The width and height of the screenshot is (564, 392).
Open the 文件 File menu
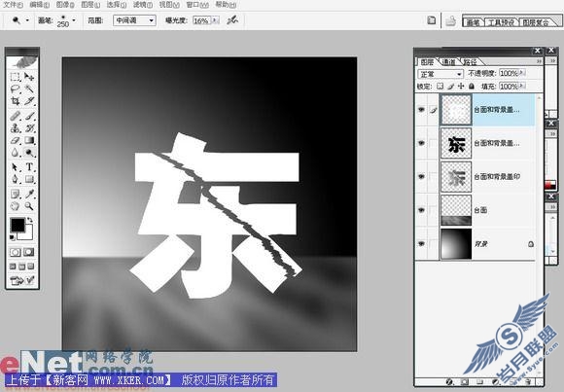pyautogui.click(x=14, y=5)
